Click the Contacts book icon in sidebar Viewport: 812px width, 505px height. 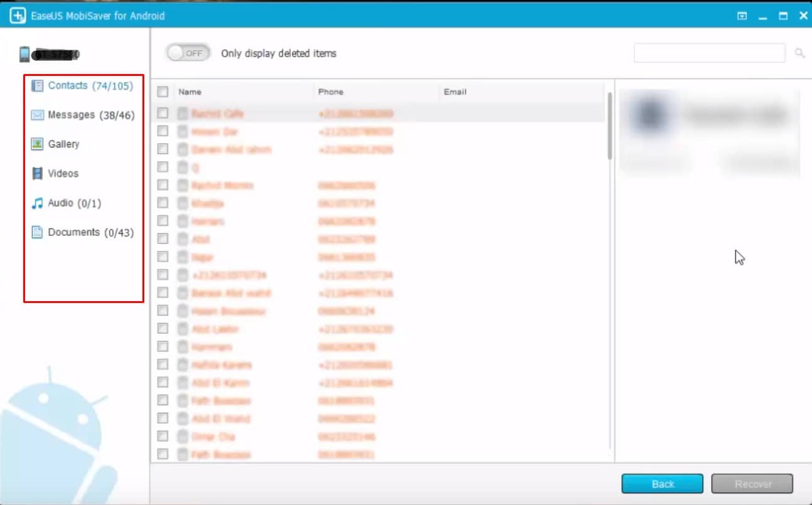(x=37, y=86)
